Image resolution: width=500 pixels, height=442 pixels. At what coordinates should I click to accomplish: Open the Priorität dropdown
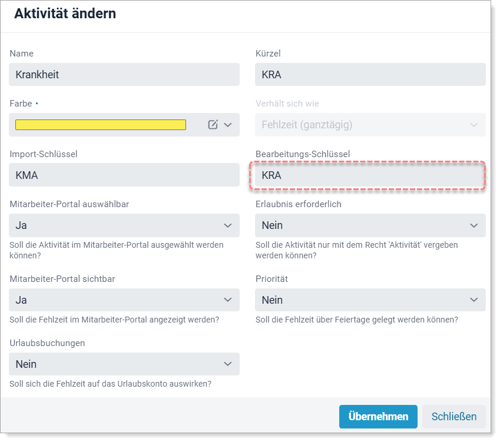click(370, 300)
